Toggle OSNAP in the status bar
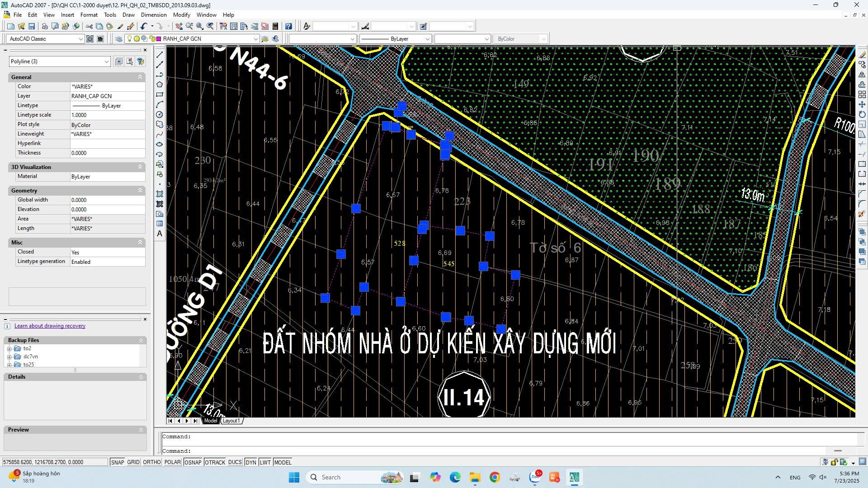This screenshot has width=868, height=488. [193, 462]
